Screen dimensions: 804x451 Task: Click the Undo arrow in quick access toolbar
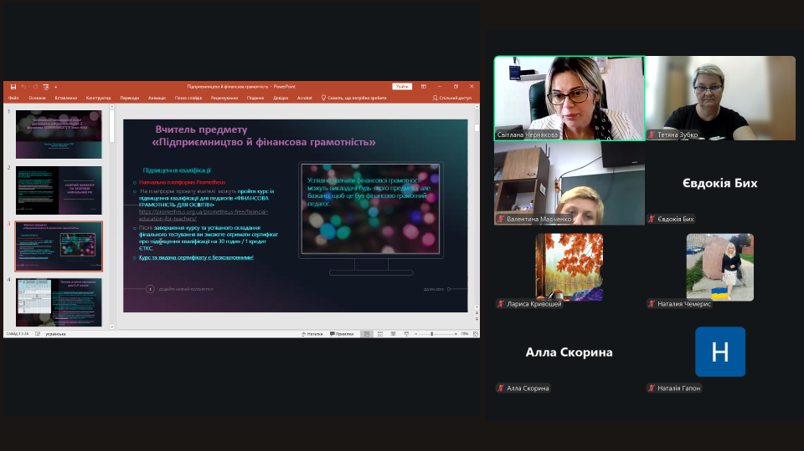click(x=23, y=87)
